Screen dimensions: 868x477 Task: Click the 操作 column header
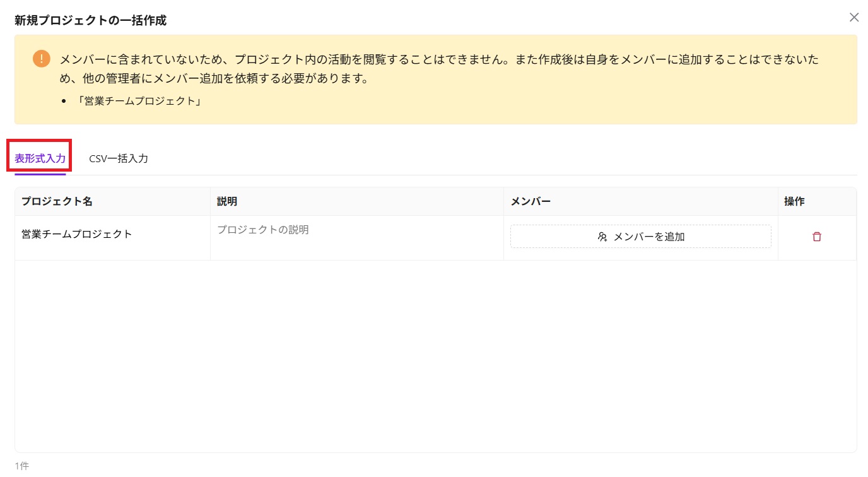coord(817,202)
